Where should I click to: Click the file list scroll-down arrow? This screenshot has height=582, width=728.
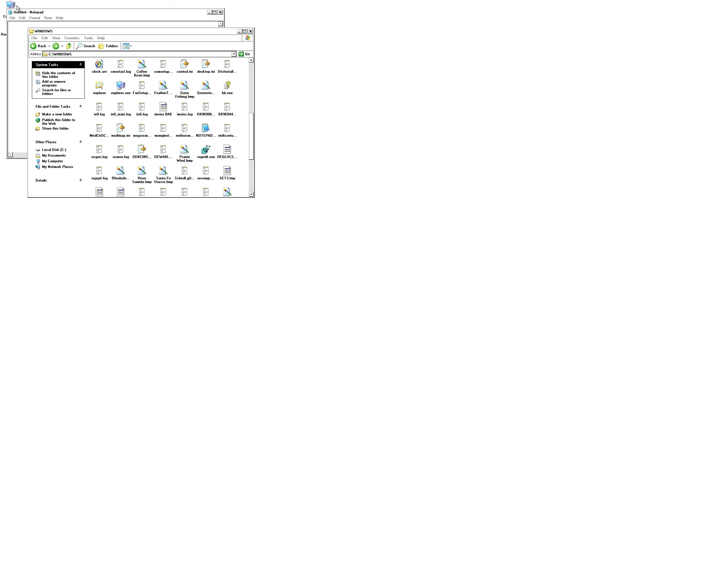pyautogui.click(x=251, y=194)
